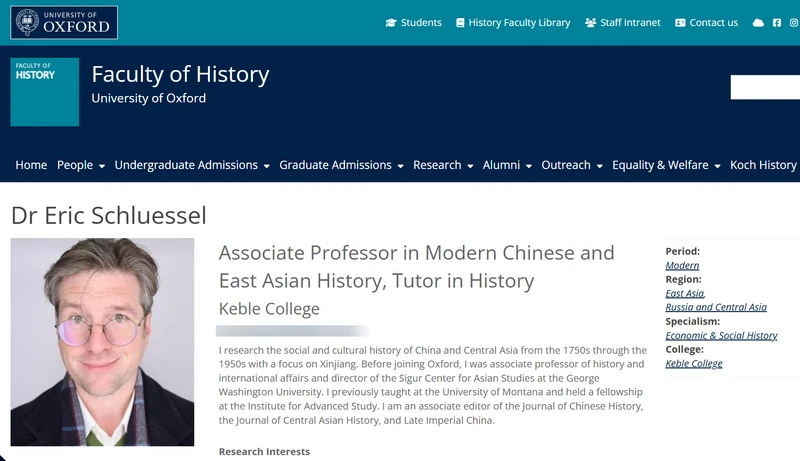
Task: Expand the Graduate Admissions dropdown
Action: click(x=341, y=165)
